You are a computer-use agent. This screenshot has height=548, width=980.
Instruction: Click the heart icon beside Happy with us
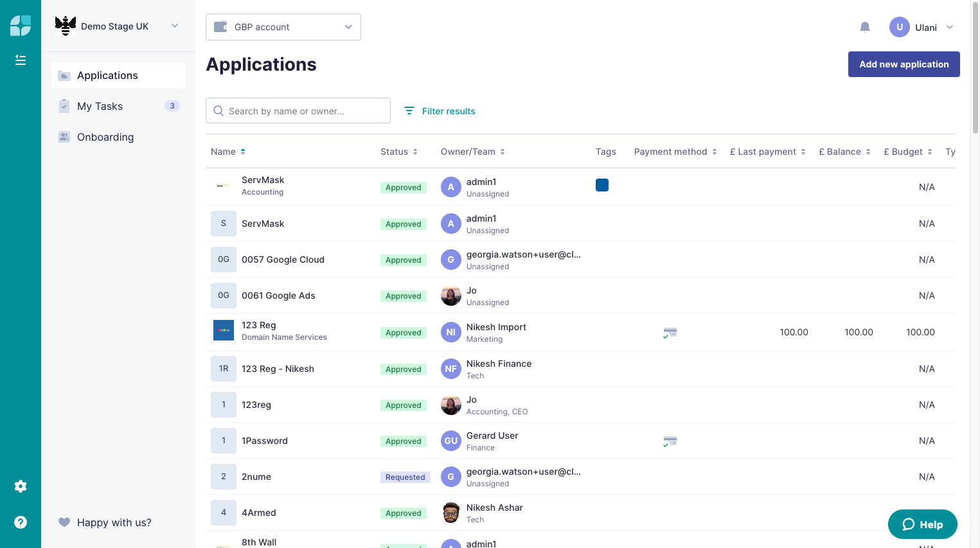(64, 522)
